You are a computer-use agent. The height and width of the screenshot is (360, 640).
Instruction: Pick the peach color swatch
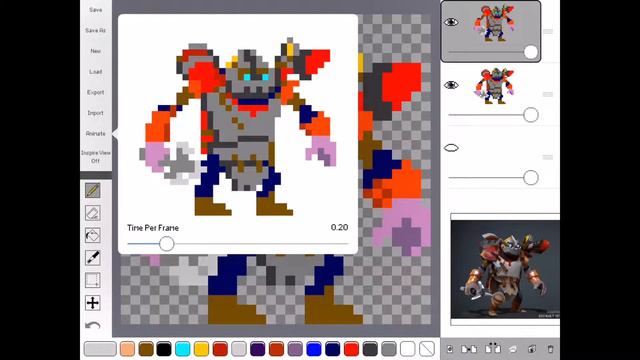pyautogui.click(x=127, y=349)
